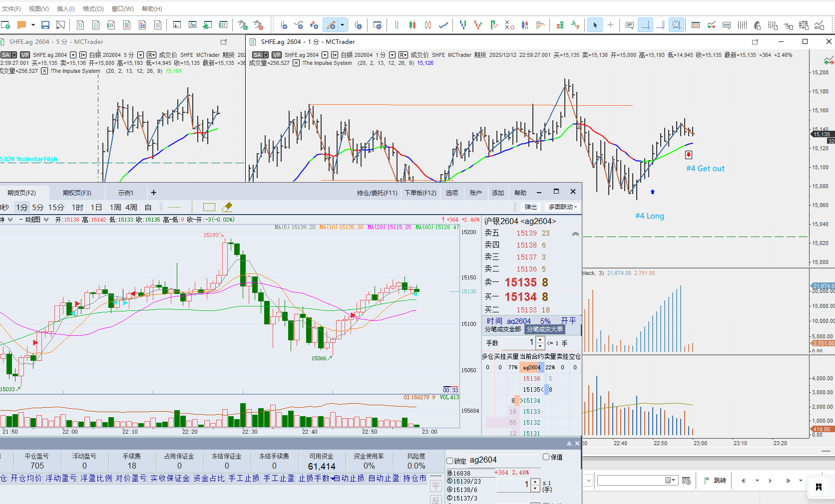Select the 1分 timeframe toggle
835x504 pixels.
tap(21, 207)
